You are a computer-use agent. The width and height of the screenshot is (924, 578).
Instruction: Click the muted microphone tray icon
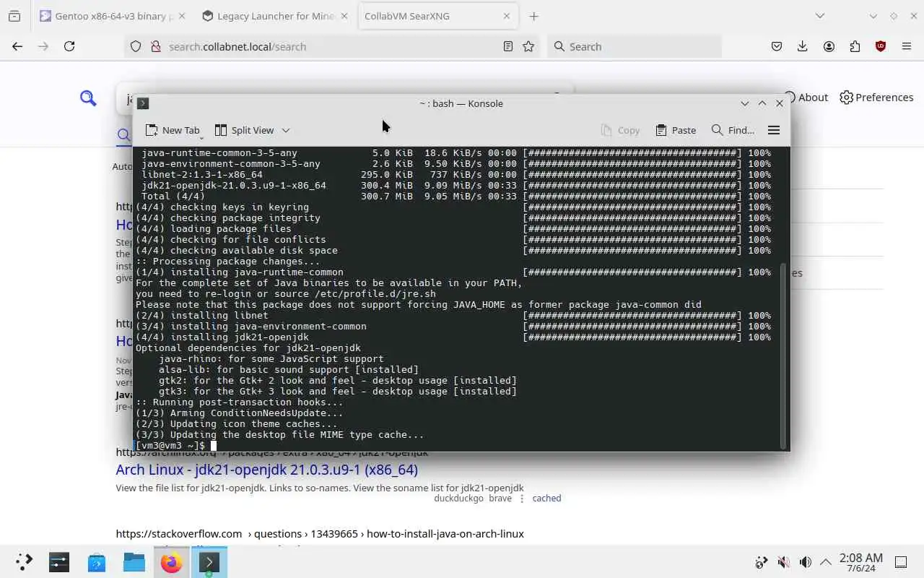tap(783, 562)
